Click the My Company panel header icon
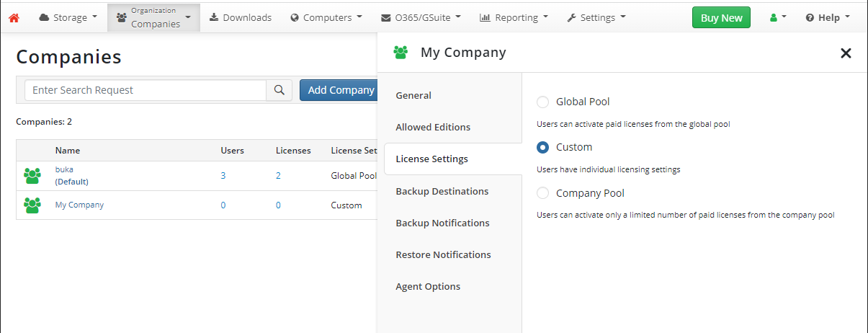The height and width of the screenshot is (333, 868). pyautogui.click(x=401, y=52)
